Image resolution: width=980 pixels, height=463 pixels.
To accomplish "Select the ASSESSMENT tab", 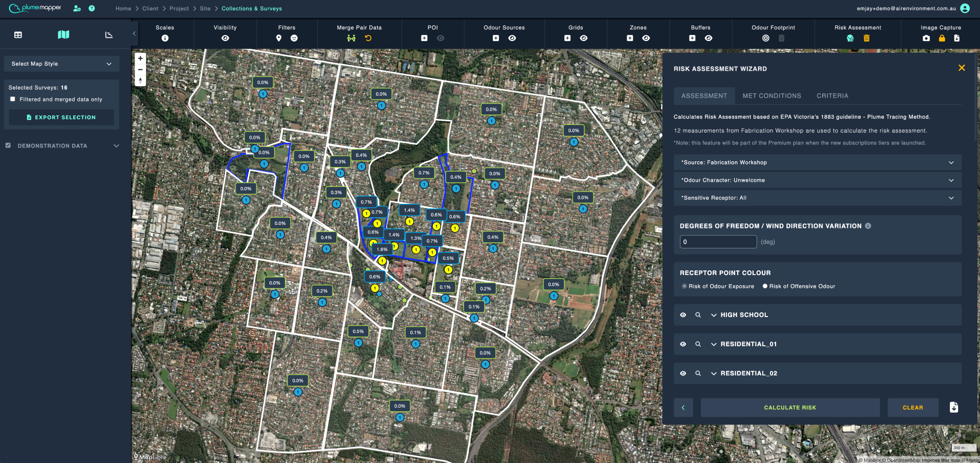I will click(704, 96).
